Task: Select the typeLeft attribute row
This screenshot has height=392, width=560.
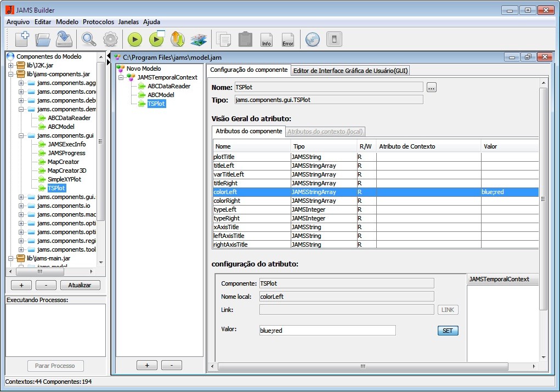Action: click(225, 209)
